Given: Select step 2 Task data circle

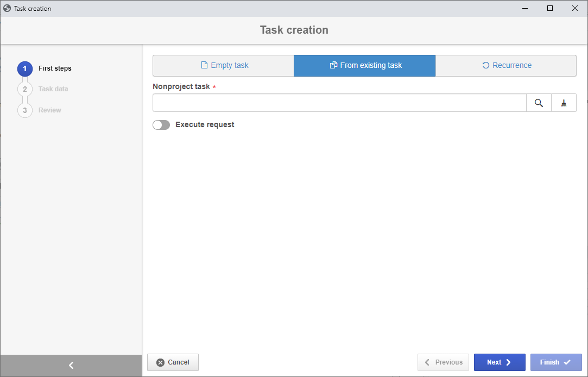Looking at the screenshot, I should 25,89.
